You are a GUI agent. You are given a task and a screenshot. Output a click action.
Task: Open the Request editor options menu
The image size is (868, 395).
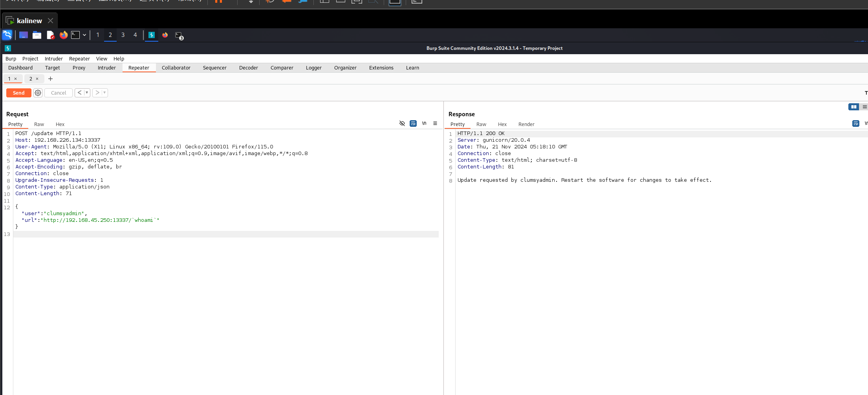[435, 123]
